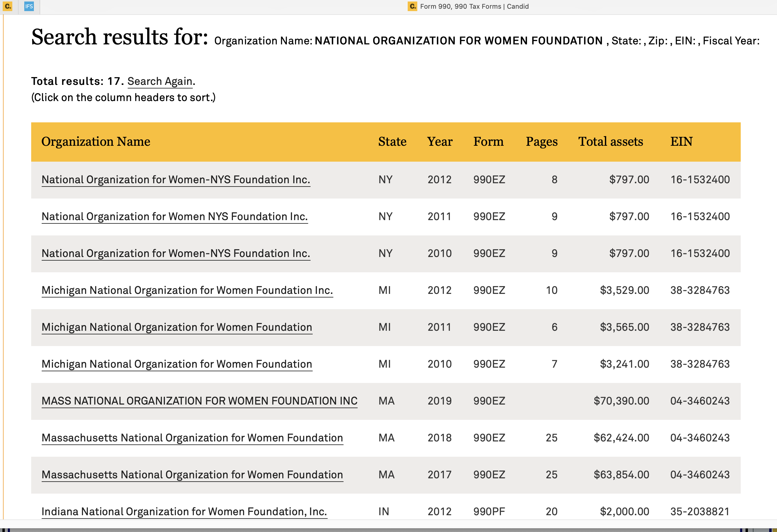Open 2011 National Organization for Women NYS filing

[174, 217]
